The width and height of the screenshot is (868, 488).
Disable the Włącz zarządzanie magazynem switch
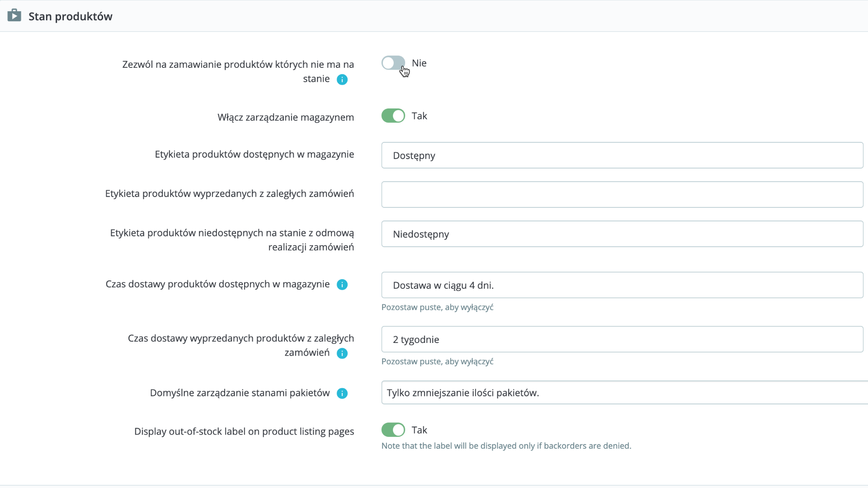coord(393,116)
